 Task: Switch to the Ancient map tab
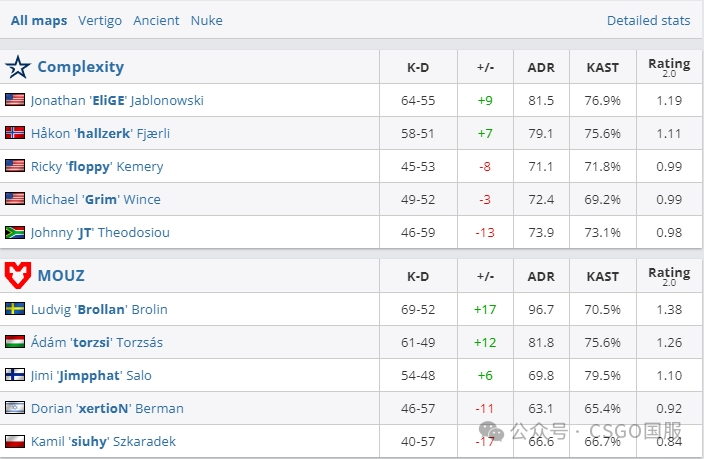coord(156,20)
